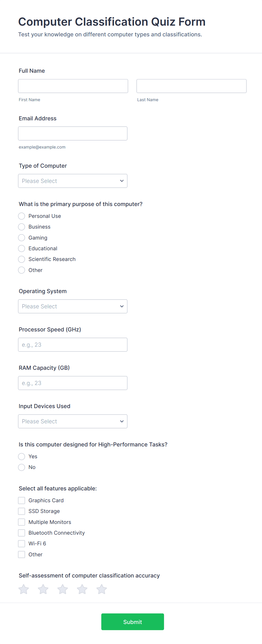
Task: Submit the quiz form
Action: click(132, 622)
